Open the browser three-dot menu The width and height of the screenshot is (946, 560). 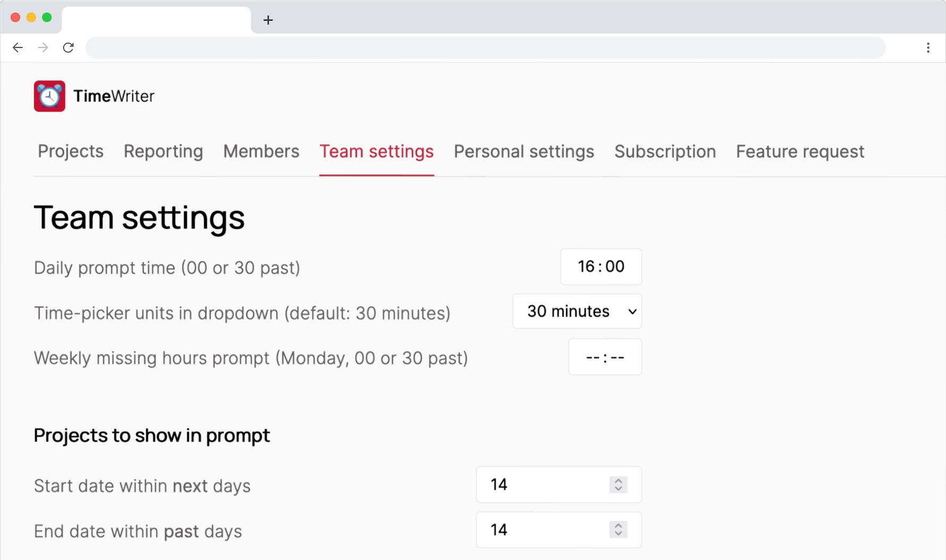(928, 48)
